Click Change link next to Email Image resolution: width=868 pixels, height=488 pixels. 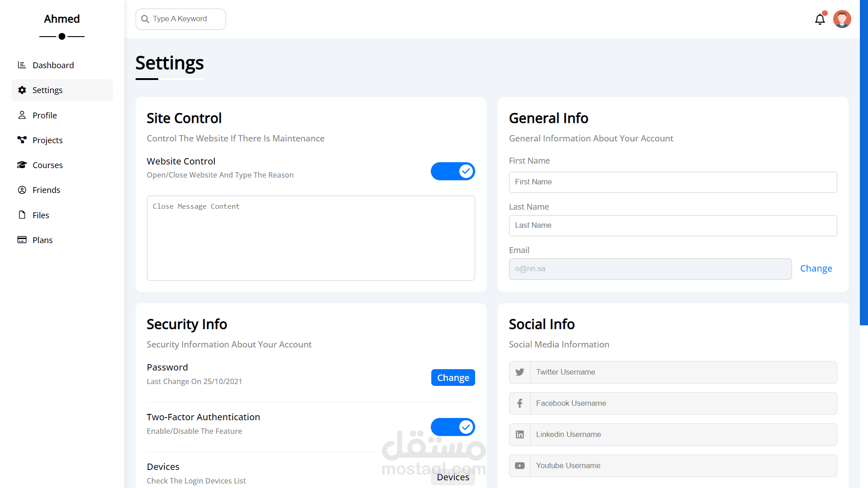[816, 268]
